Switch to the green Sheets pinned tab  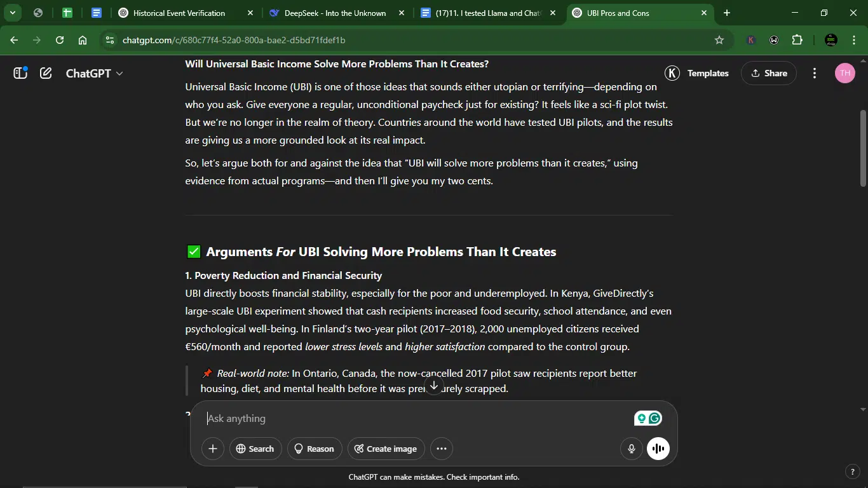pyautogui.click(x=67, y=13)
